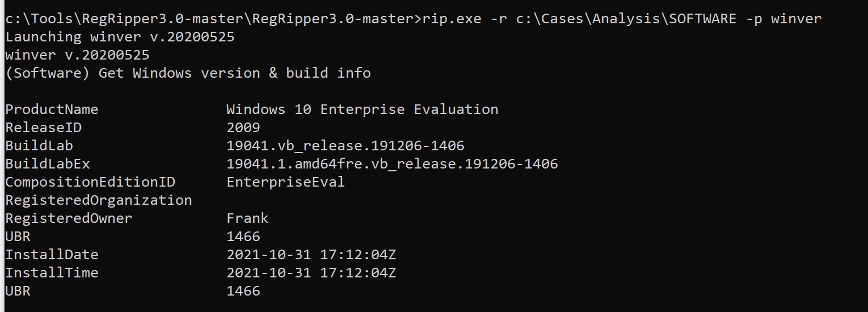Viewport: 868px width, 312px height.
Task: Select the EnterpriseEval value
Action: pyautogui.click(x=286, y=182)
